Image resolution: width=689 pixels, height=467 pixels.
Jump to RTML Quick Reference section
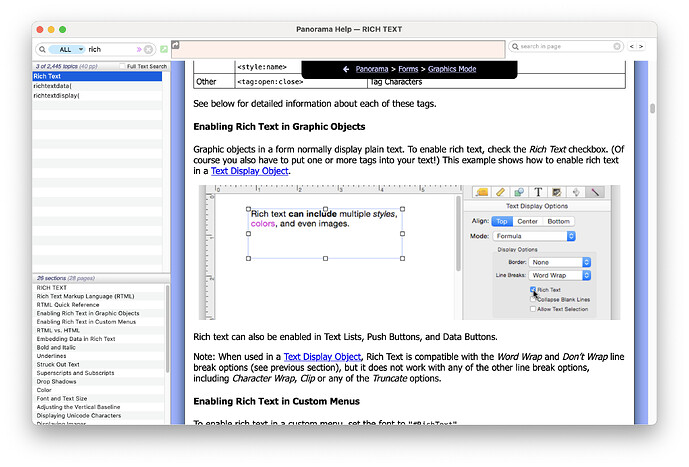68,305
